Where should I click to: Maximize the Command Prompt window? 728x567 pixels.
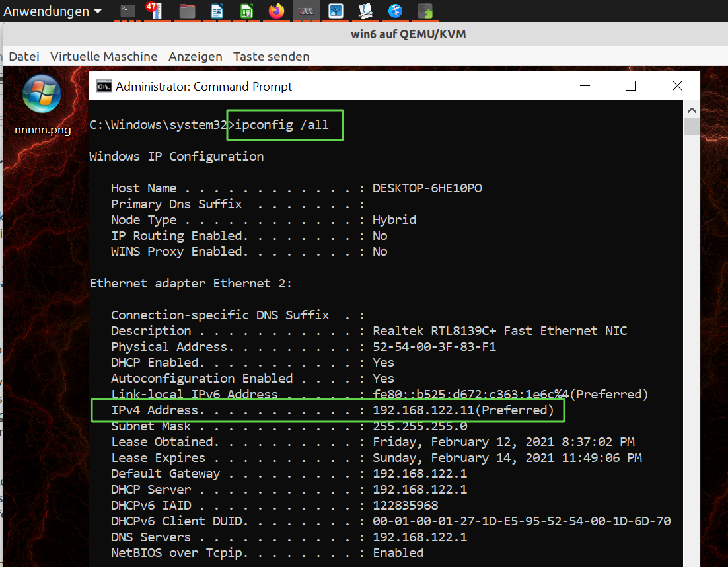tap(630, 86)
